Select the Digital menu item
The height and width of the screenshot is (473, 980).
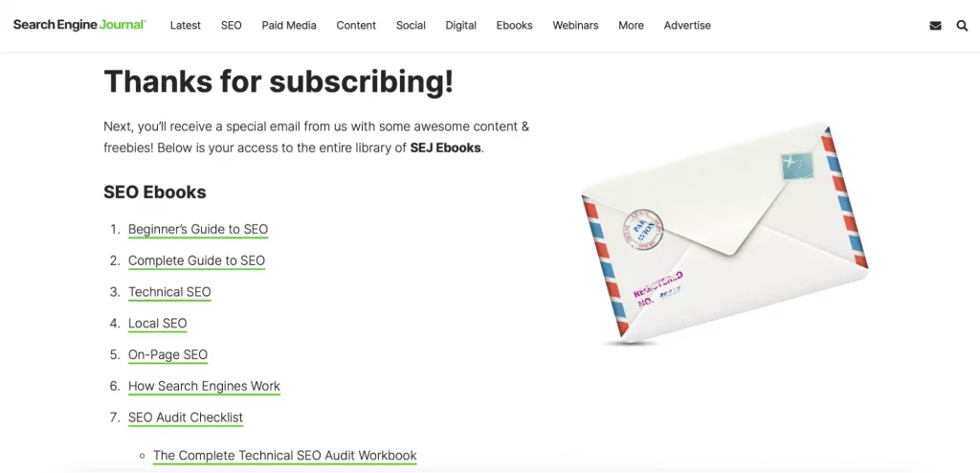460,26
